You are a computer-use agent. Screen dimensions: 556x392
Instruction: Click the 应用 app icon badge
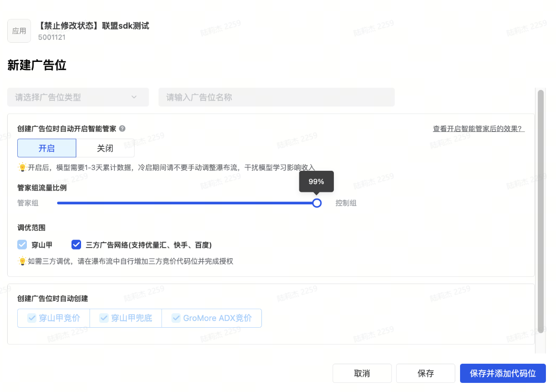coord(19,31)
